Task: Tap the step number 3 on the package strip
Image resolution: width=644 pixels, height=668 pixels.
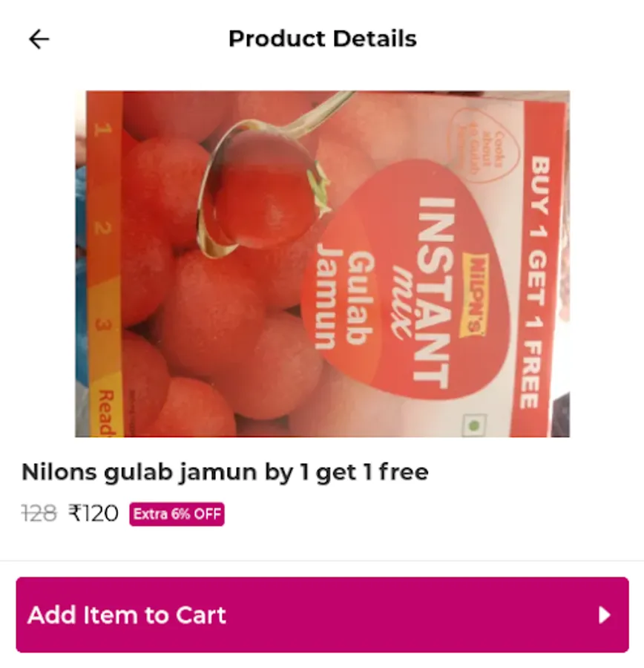Action: point(102,326)
